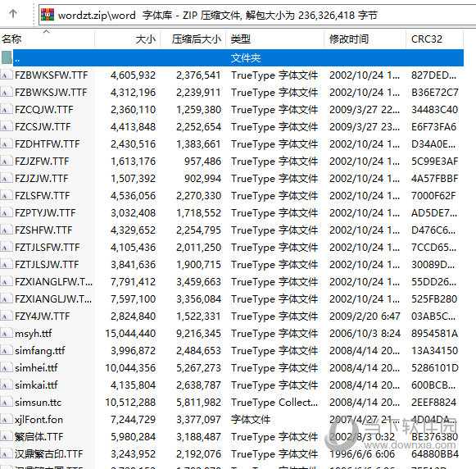The image size is (476, 469).
Task: Click the font icon of FZBWKSFW.TTF
Action: tap(6, 75)
